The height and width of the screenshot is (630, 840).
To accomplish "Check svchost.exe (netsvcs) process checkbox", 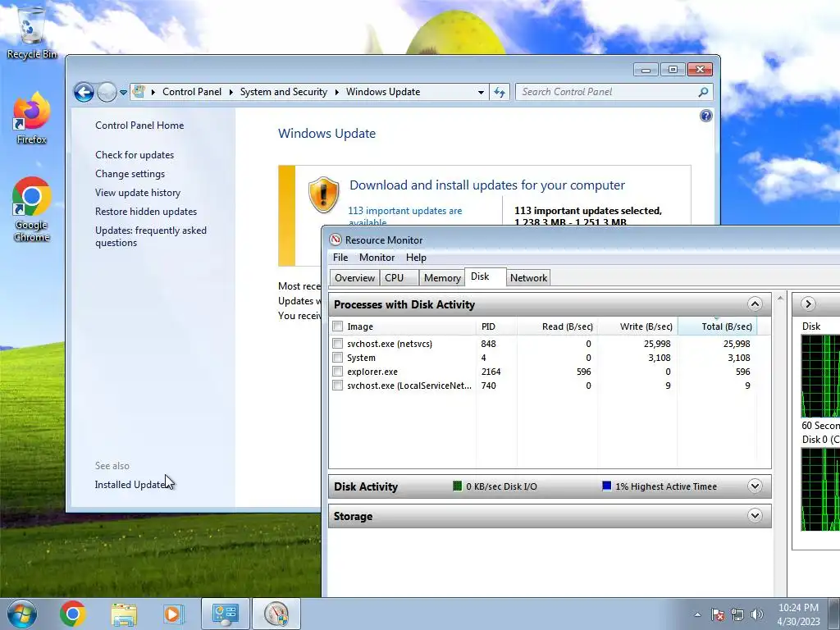I will click(337, 344).
